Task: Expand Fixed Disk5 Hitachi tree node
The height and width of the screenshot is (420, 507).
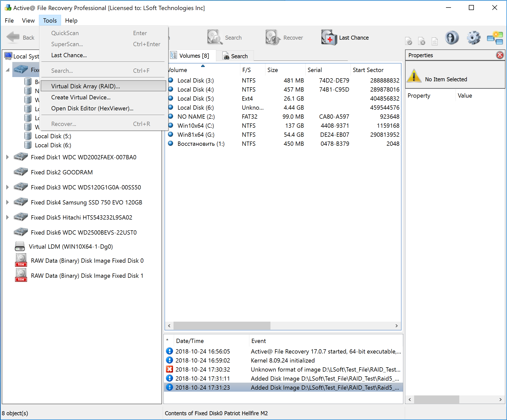Action: [x=7, y=217]
